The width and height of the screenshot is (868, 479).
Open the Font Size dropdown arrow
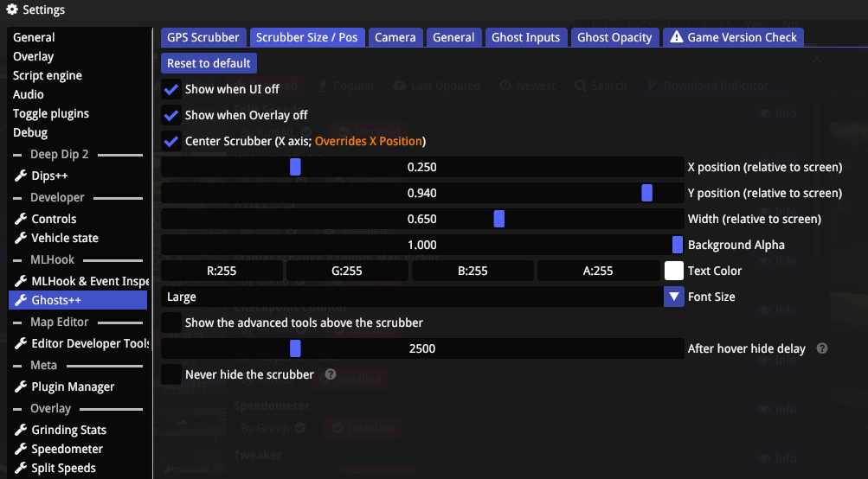coord(674,297)
